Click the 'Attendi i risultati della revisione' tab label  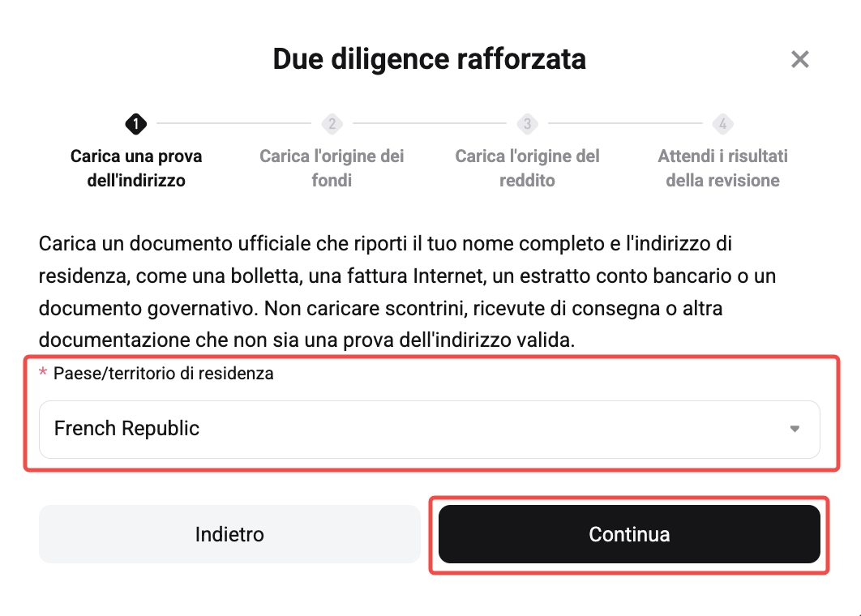[x=722, y=169]
